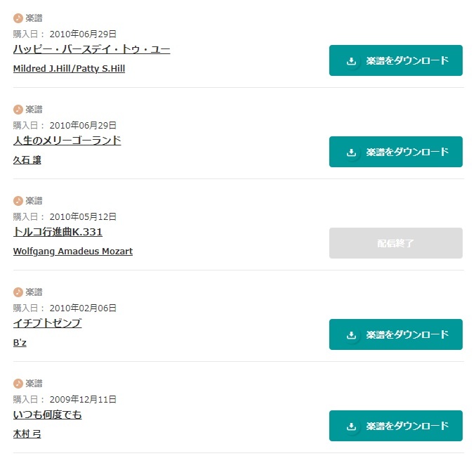The width and height of the screenshot is (476, 456).
Task: Open the 久石 譲 artist link
Action: click(27, 160)
